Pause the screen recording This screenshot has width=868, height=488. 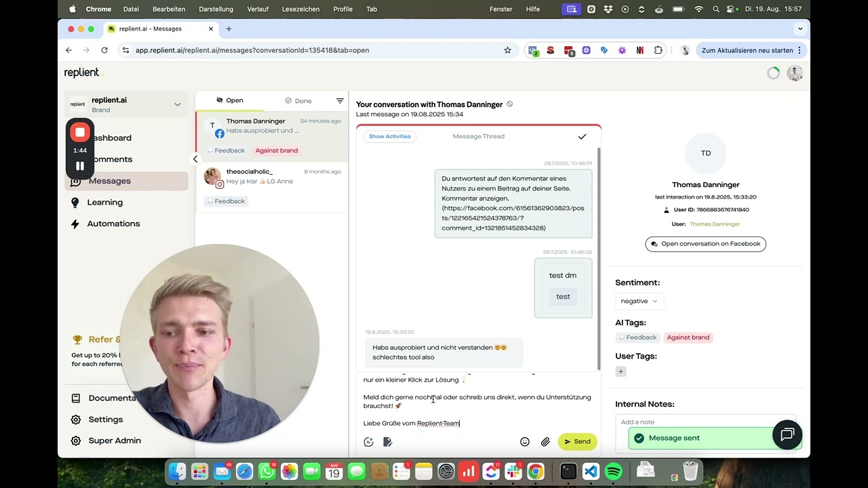(x=80, y=165)
